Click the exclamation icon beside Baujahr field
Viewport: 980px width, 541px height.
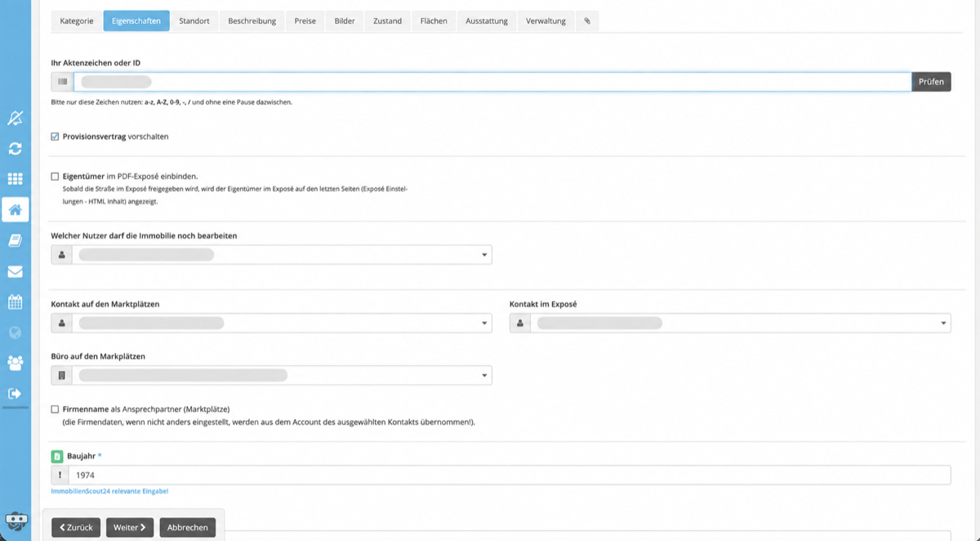(x=60, y=475)
